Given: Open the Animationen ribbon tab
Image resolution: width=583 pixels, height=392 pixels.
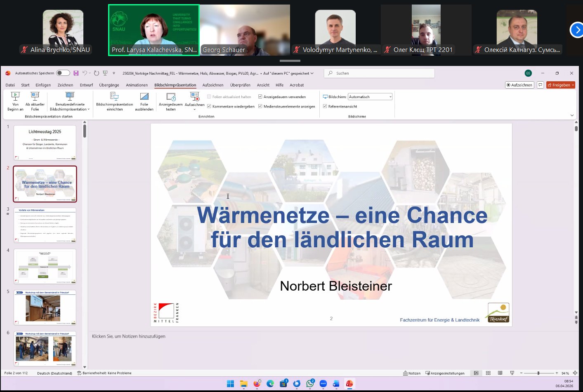Looking at the screenshot, I should [x=137, y=85].
